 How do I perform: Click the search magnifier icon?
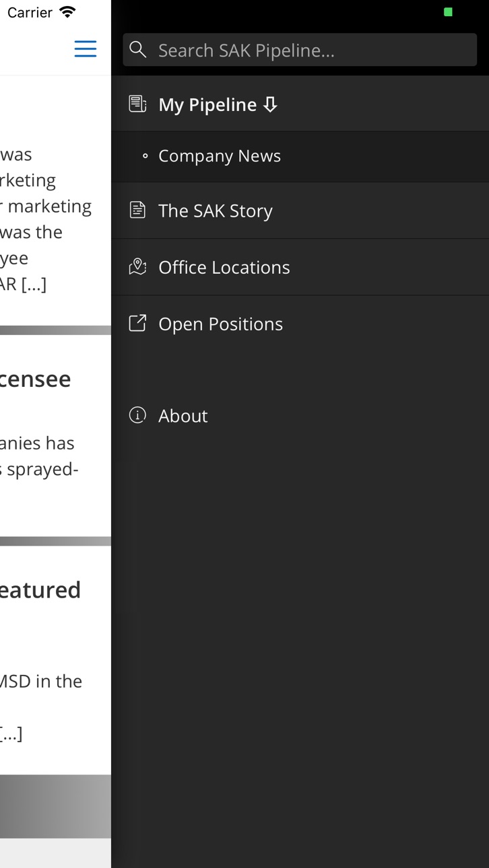pyautogui.click(x=138, y=49)
